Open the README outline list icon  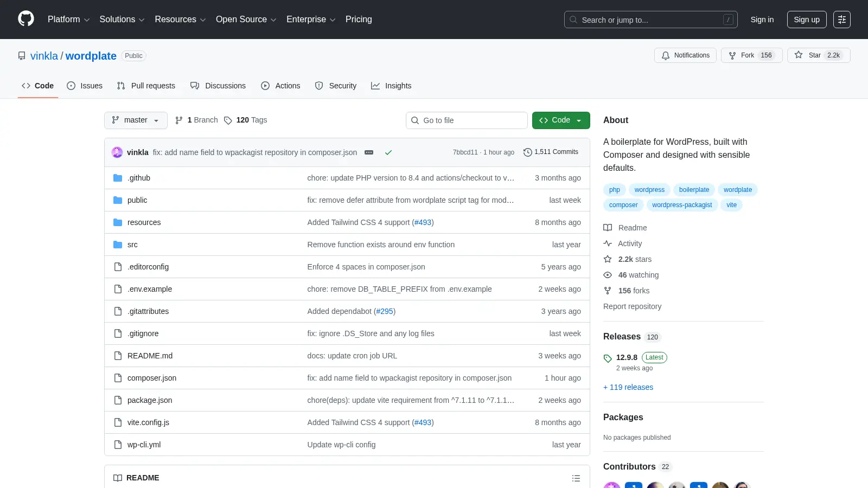click(x=576, y=478)
